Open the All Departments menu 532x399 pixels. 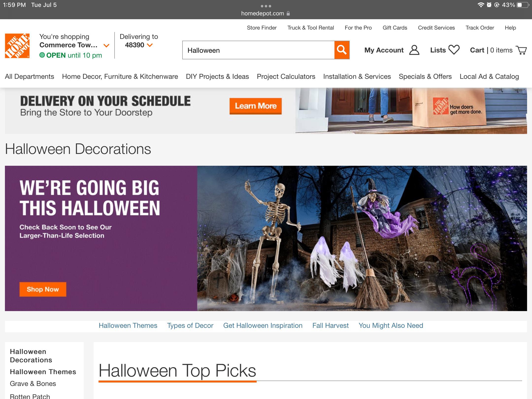[x=30, y=76]
